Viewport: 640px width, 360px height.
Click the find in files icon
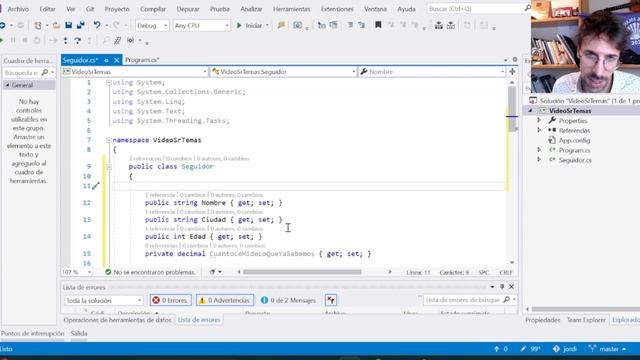pyautogui.click(x=281, y=25)
